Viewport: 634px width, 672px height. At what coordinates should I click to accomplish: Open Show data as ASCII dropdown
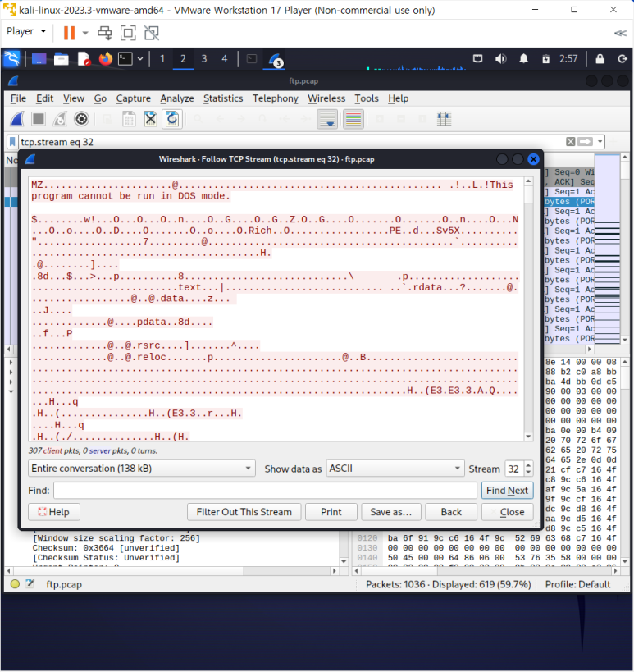pos(395,468)
